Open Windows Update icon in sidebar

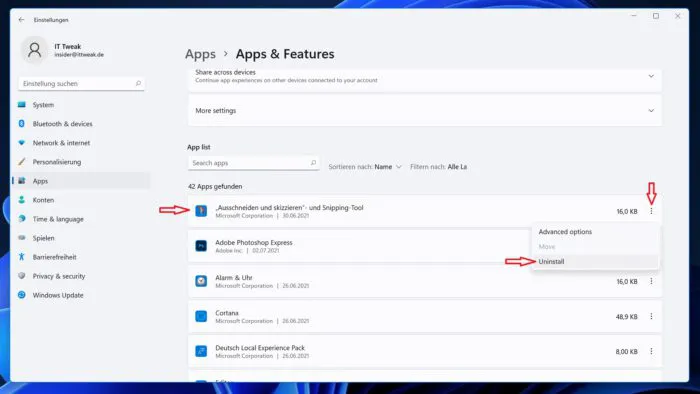[21, 295]
